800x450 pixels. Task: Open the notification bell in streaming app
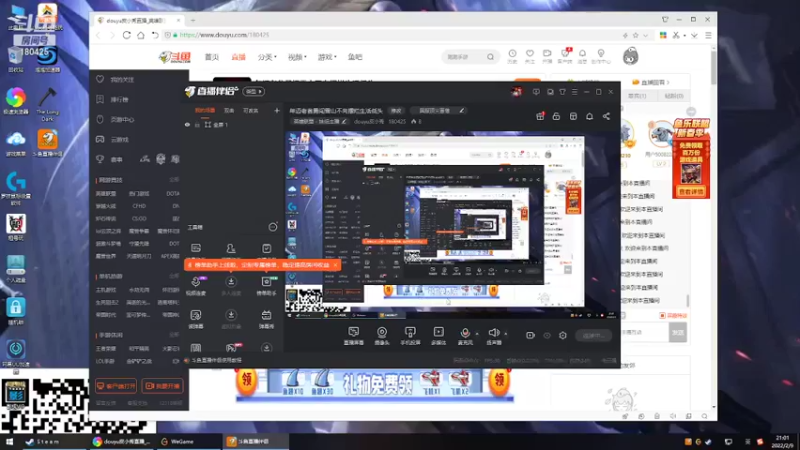point(589,116)
